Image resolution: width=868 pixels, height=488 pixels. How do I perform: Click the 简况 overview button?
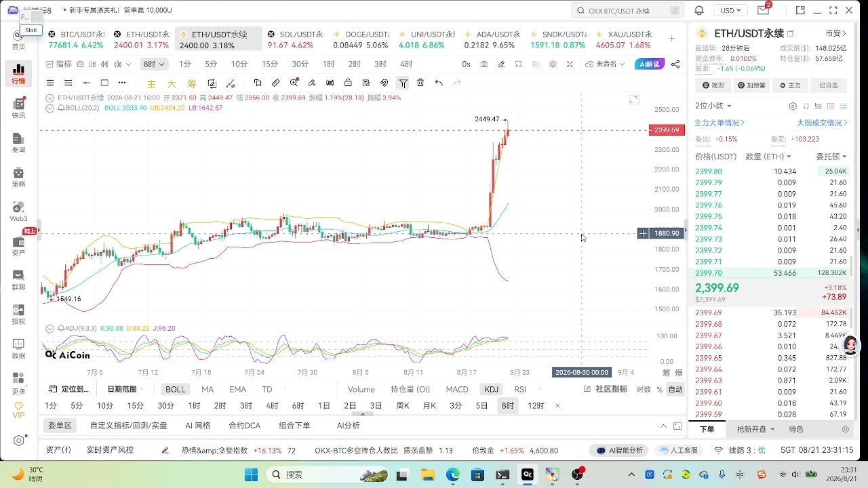713,85
